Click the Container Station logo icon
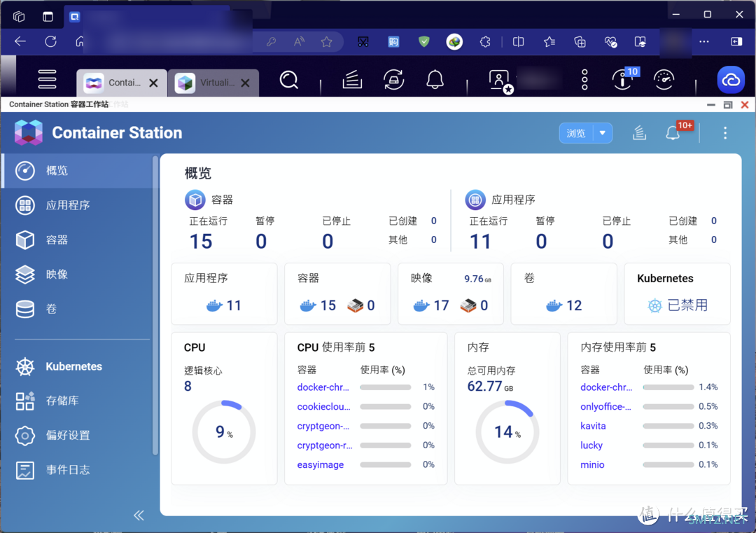The image size is (756, 533). pos(29,132)
